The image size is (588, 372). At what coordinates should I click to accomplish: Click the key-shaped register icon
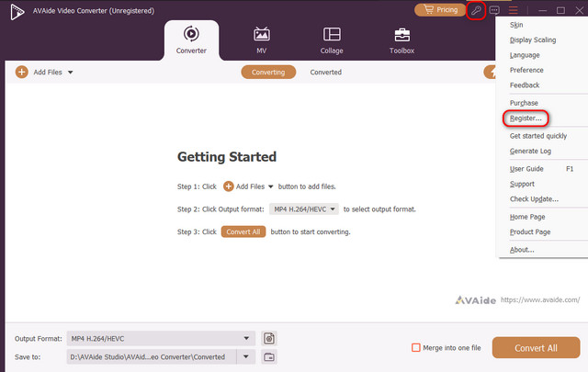tap(476, 10)
